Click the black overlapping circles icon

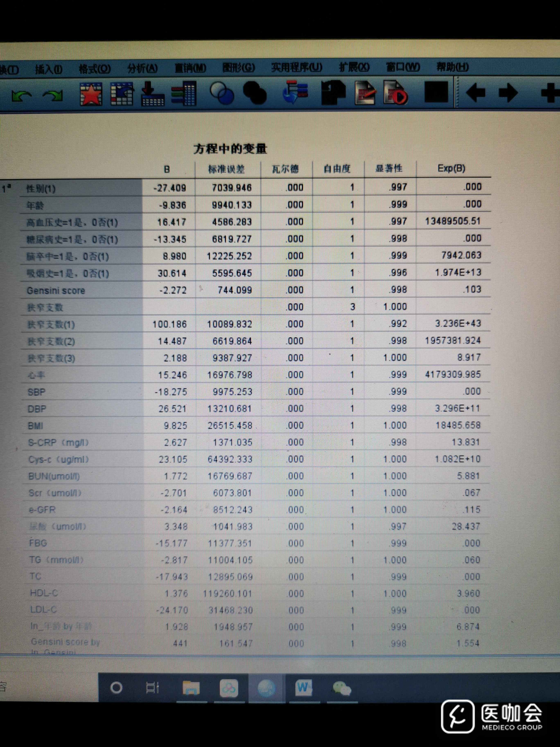click(x=255, y=93)
